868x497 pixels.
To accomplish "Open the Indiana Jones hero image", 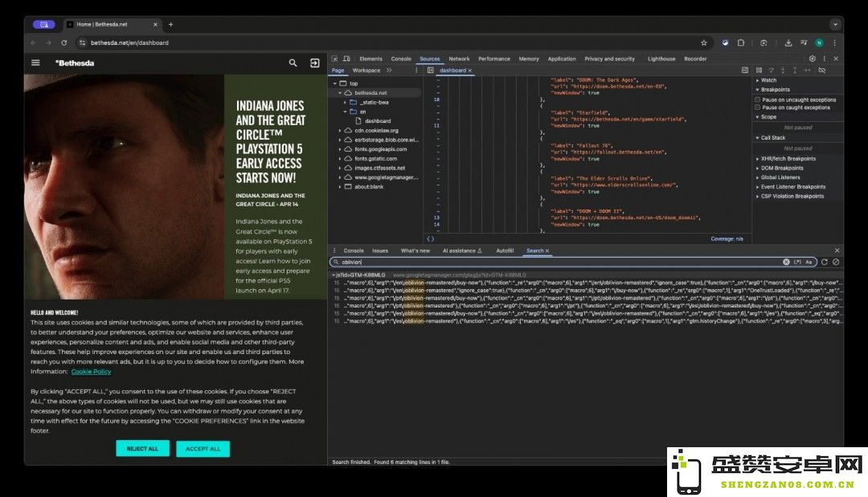I will coord(124,187).
